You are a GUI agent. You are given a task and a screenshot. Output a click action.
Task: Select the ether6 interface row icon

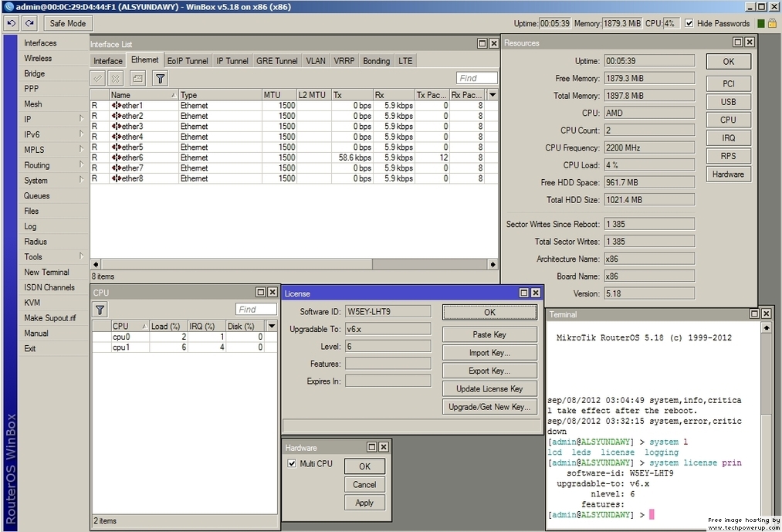click(x=116, y=158)
